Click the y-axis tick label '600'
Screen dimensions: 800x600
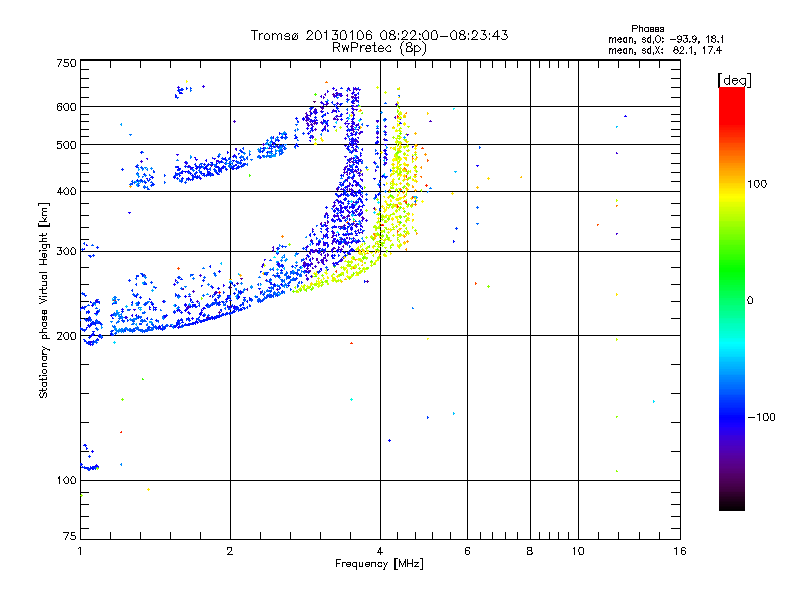[x=66, y=107]
